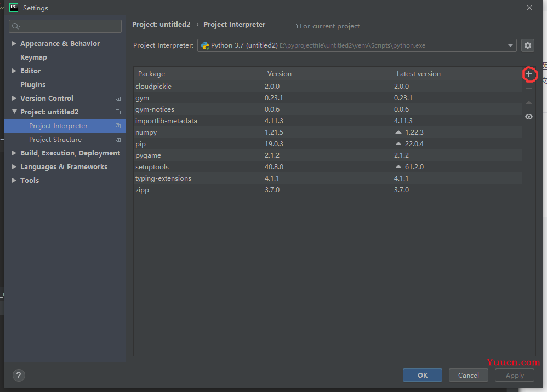Click the upgrade arrow next to pip 22.0.4
547x392 pixels.
[x=398, y=143]
